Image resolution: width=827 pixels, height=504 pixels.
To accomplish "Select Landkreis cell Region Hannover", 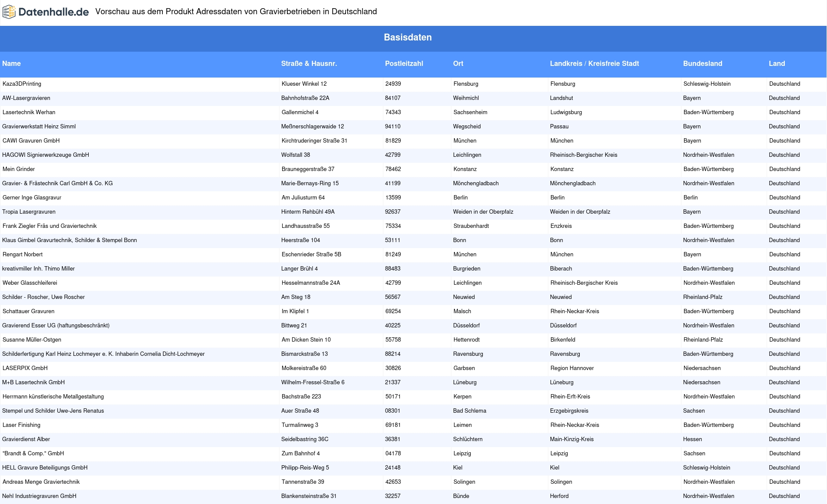I will [572, 368].
